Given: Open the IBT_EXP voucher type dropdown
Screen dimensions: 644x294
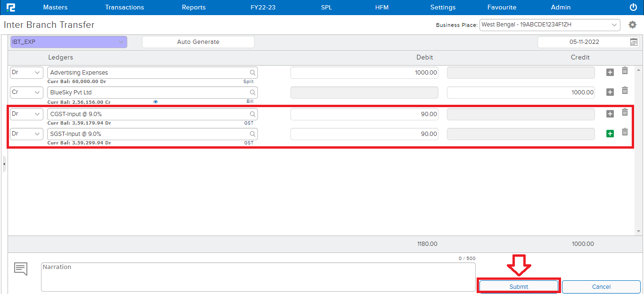Looking at the screenshot, I should tap(68, 42).
